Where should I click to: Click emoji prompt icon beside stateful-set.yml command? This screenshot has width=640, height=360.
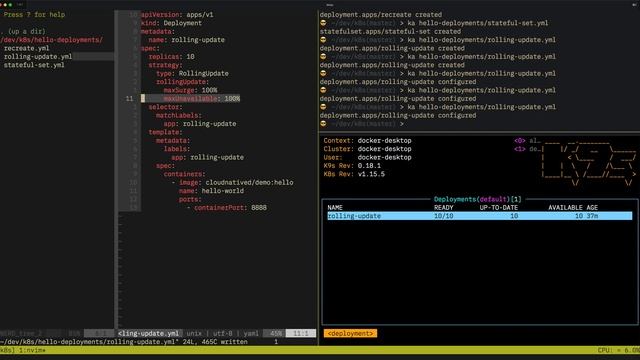[x=323, y=23]
